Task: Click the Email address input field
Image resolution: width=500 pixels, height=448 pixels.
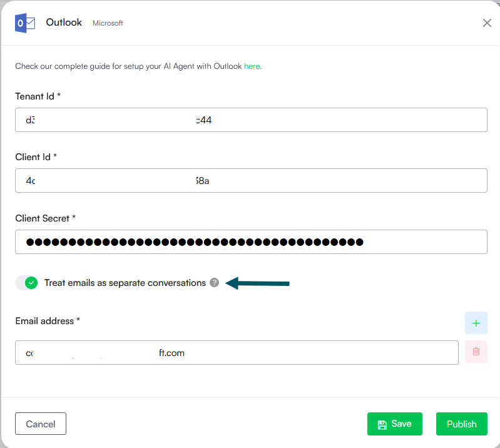Action: pos(237,352)
